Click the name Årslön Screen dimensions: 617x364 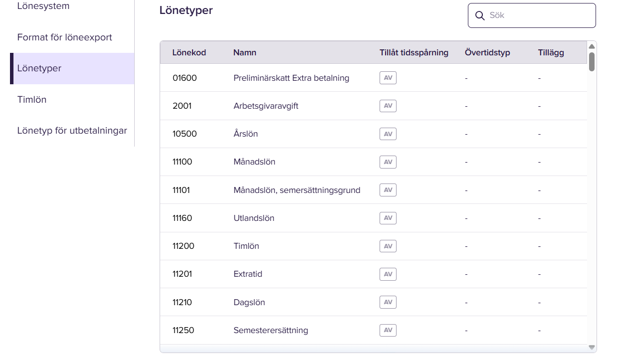tap(245, 134)
